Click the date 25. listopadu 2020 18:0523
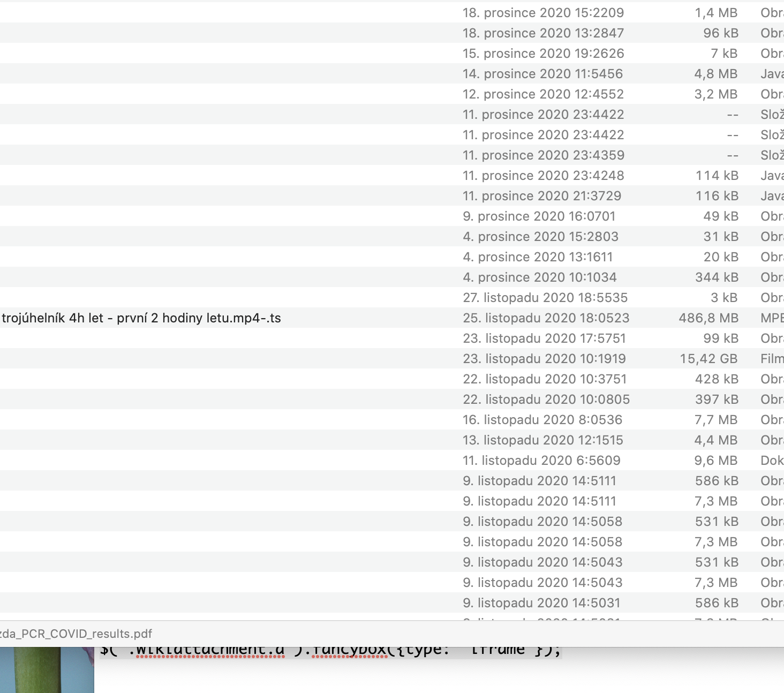The height and width of the screenshot is (693, 784). tap(546, 318)
